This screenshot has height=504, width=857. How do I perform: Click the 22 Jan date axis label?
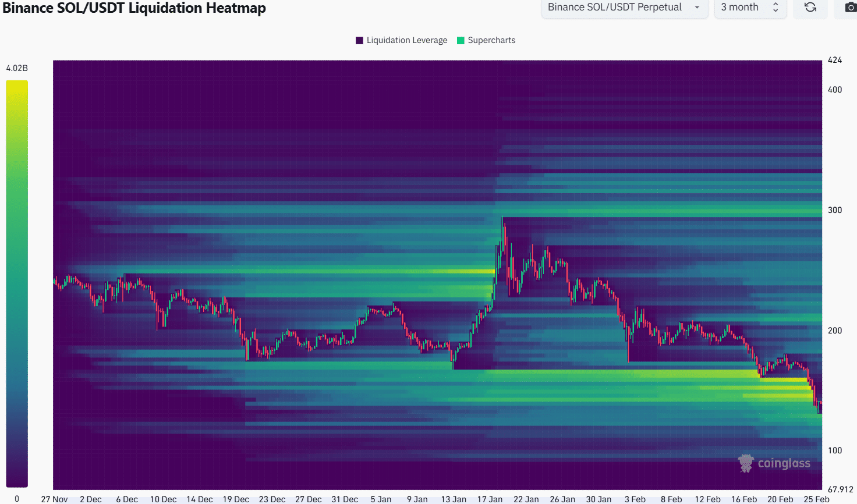(526, 499)
